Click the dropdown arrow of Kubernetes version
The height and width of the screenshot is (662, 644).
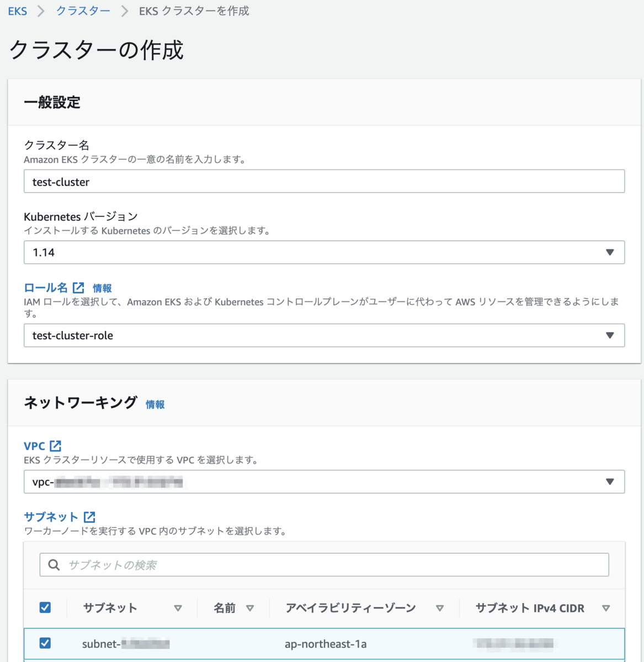pos(610,252)
